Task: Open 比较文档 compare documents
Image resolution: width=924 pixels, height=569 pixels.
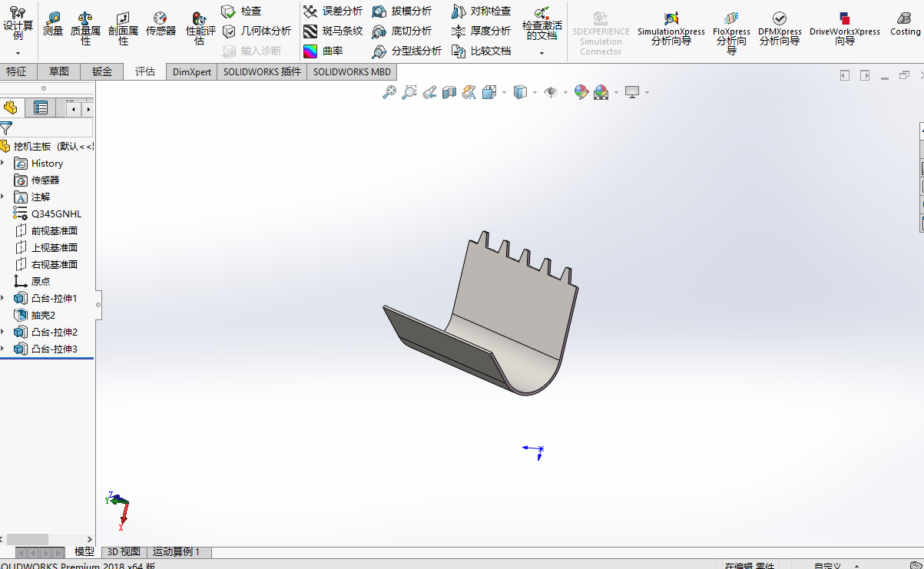Action: click(x=481, y=51)
